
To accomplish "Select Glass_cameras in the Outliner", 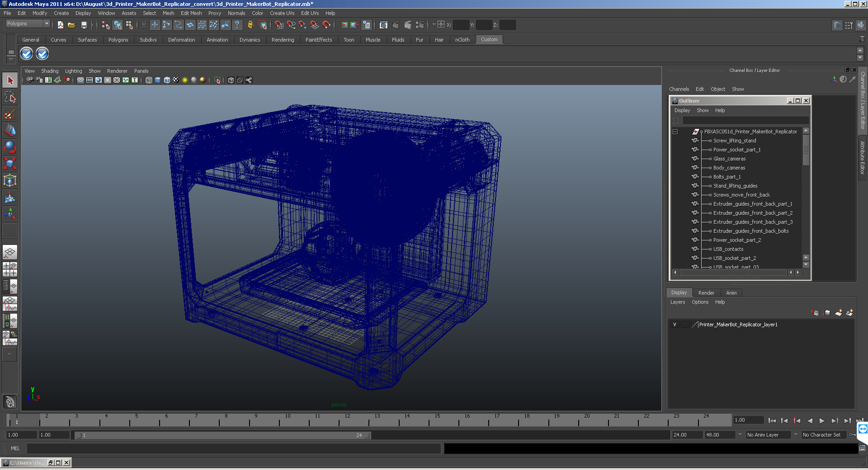I will (729, 159).
